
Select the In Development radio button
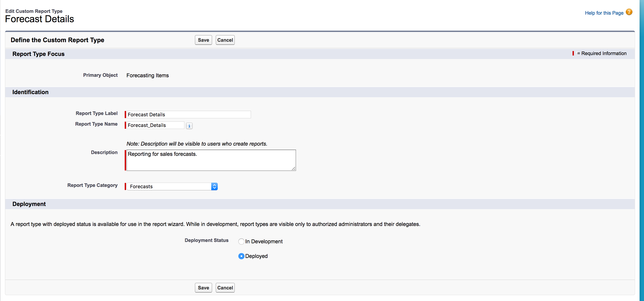point(241,242)
